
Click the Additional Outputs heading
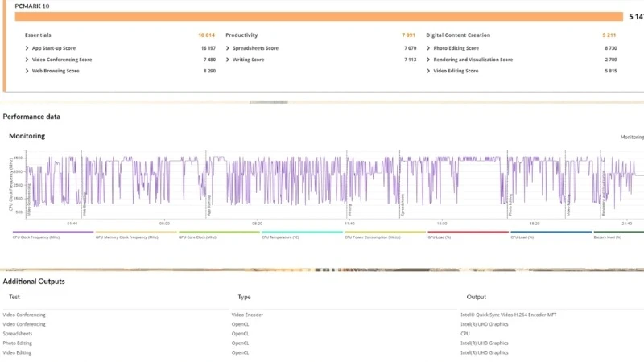click(x=34, y=282)
